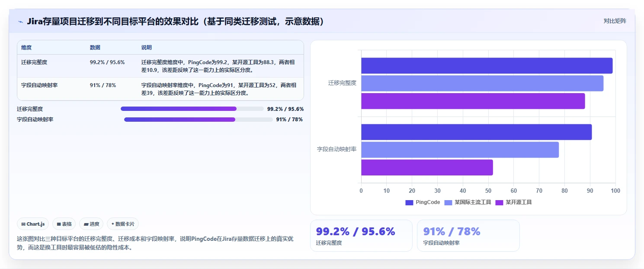Click the 对比矩阵 label
The height and width of the screenshot is (269, 644).
(x=615, y=21)
